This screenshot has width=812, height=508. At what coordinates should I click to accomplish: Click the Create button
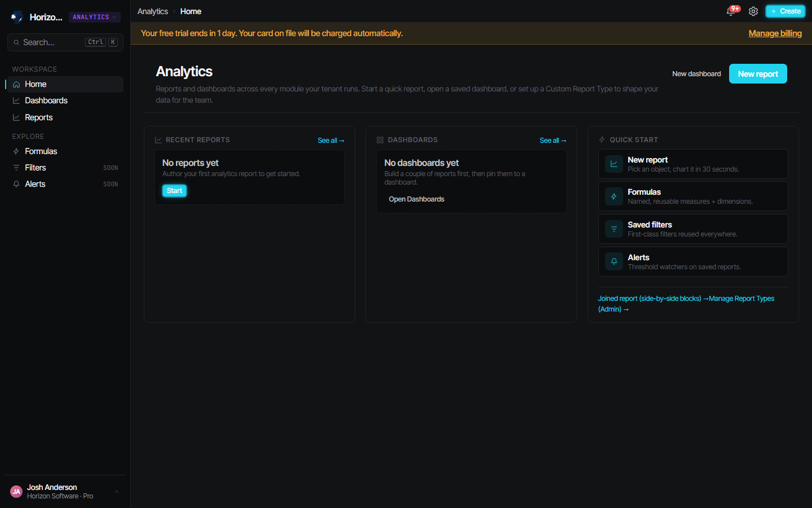(x=785, y=11)
